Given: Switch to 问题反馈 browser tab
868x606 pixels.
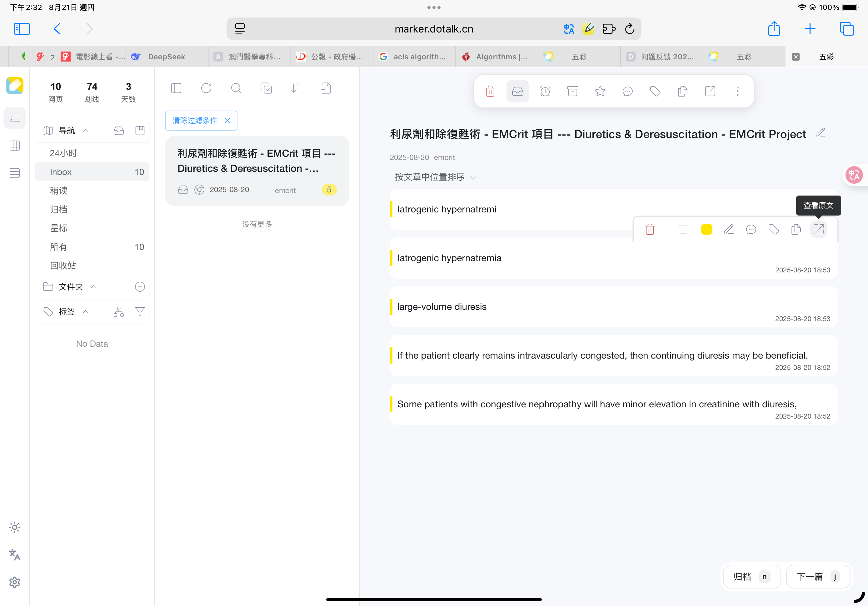Looking at the screenshot, I should click(x=661, y=57).
